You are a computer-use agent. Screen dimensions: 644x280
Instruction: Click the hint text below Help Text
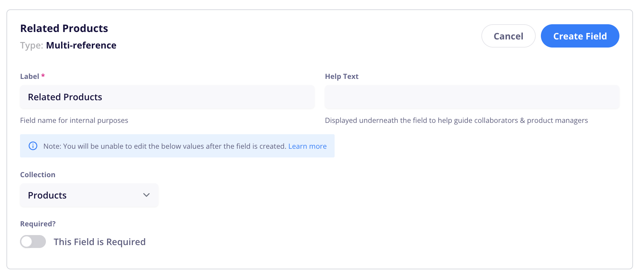456,120
